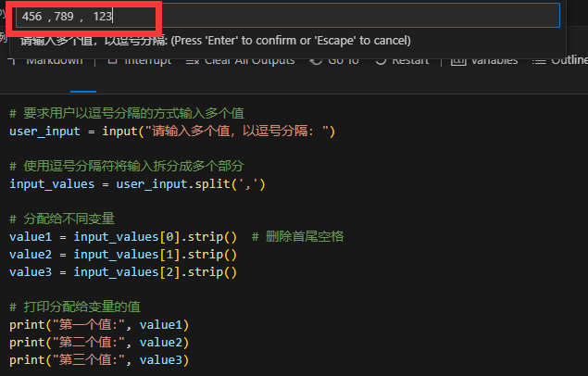This screenshot has height=376, width=588.
Task: Click the print line for 第三个值
Action: tap(99, 360)
